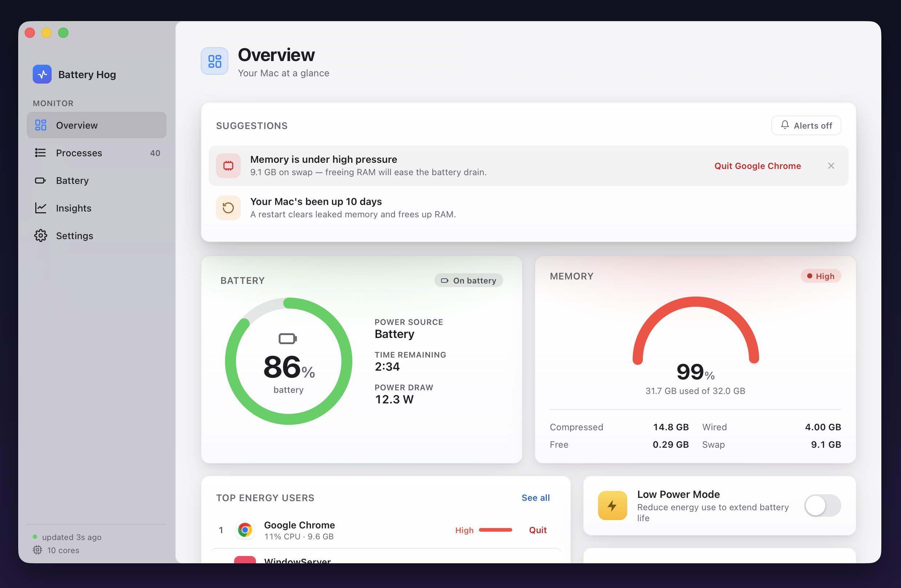Click the restart arrow suggestion icon
The width and height of the screenshot is (901, 588).
coord(228,208)
